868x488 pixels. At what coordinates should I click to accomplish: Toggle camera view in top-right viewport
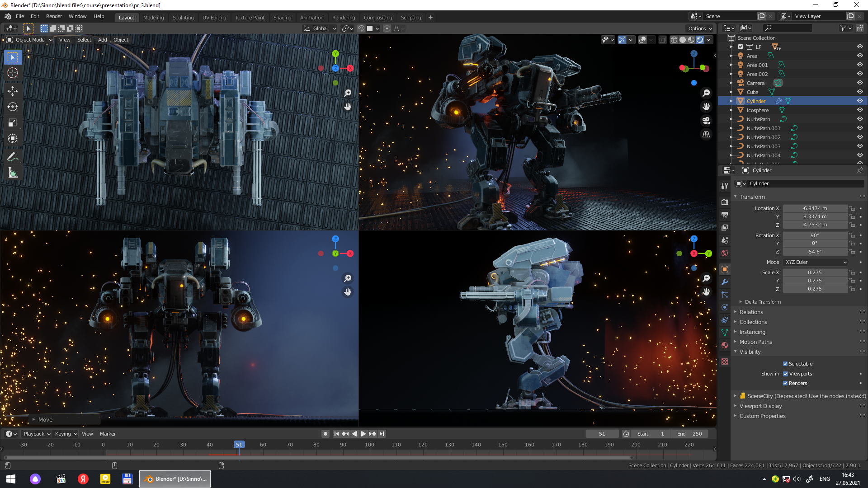point(706,121)
